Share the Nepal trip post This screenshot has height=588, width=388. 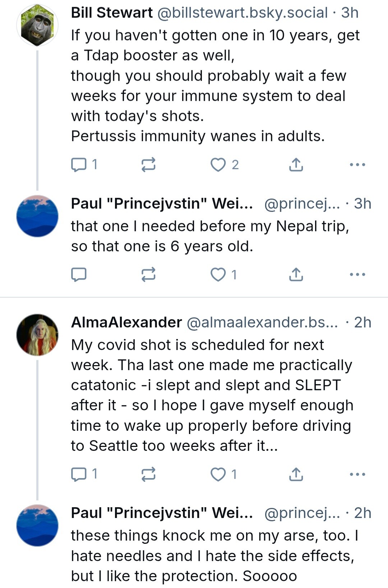pos(296,275)
